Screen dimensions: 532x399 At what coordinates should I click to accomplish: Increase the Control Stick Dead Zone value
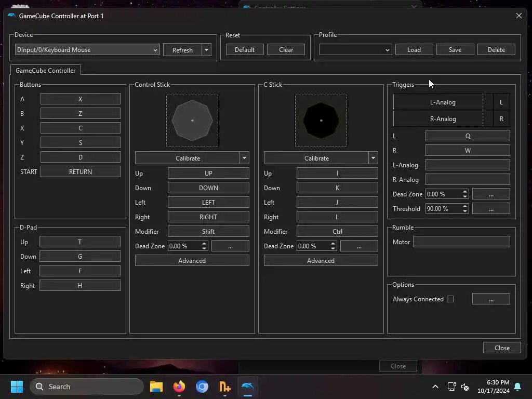204,244
